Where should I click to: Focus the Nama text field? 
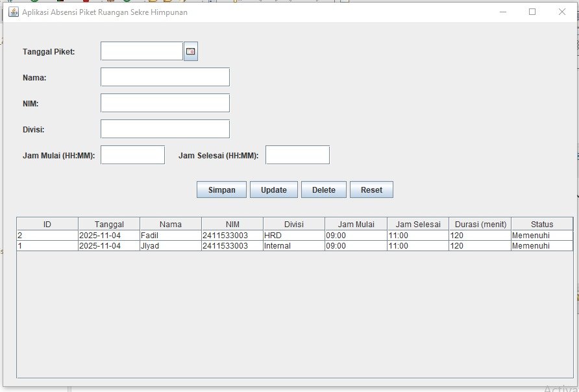coord(165,77)
